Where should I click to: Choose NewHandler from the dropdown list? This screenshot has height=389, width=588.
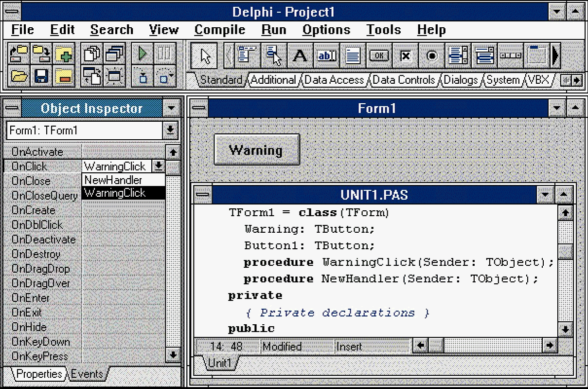click(x=113, y=180)
